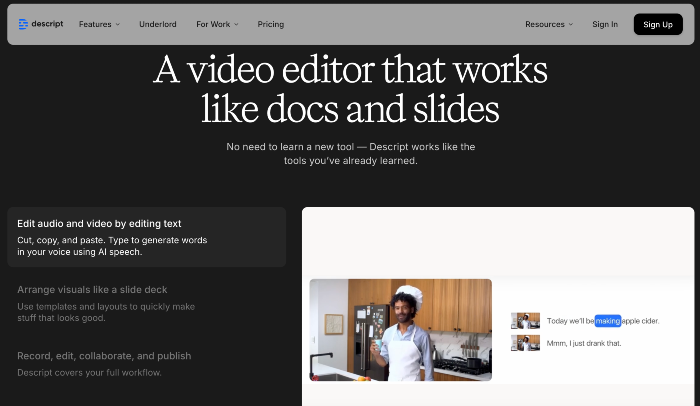Expand the For Work dropdown
This screenshot has width=700, height=406.
coord(217,24)
